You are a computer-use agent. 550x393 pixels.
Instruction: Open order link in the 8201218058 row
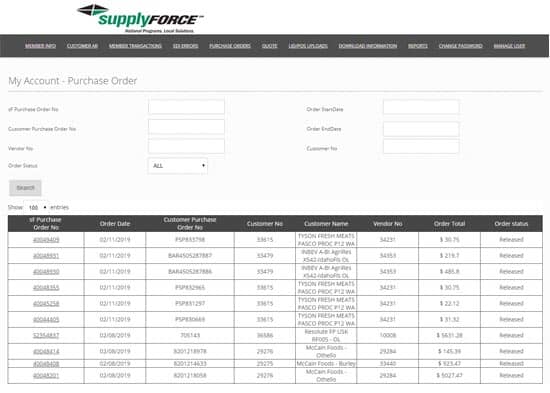(x=46, y=375)
